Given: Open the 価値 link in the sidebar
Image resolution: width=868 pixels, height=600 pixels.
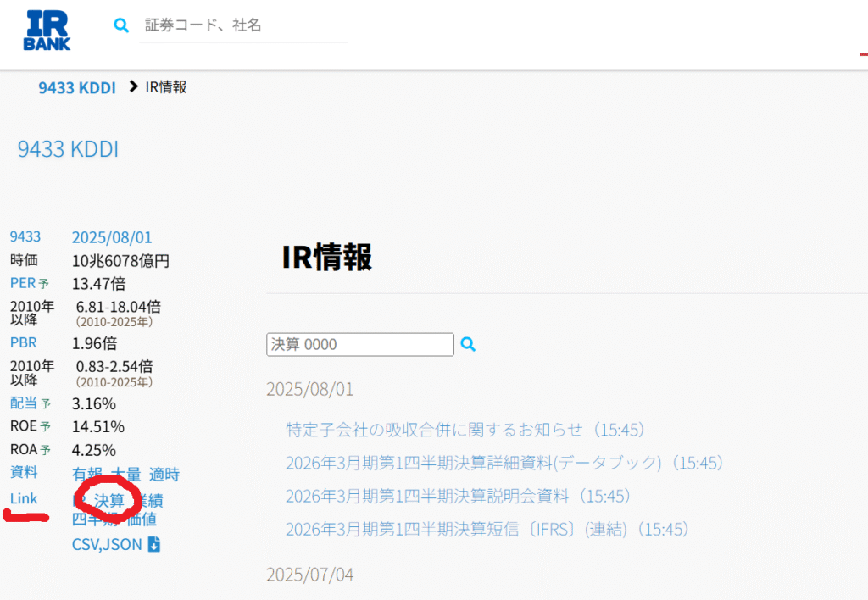Looking at the screenshot, I should pos(142,519).
